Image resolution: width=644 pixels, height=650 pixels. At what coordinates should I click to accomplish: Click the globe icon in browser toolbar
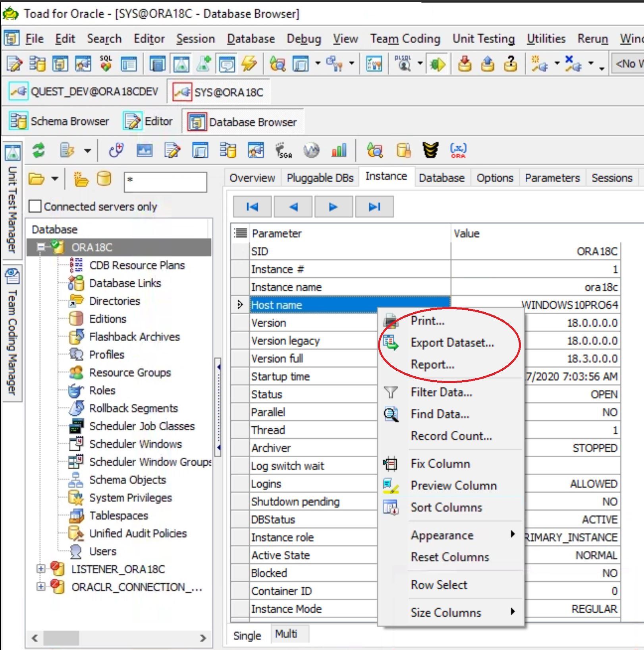[311, 151]
